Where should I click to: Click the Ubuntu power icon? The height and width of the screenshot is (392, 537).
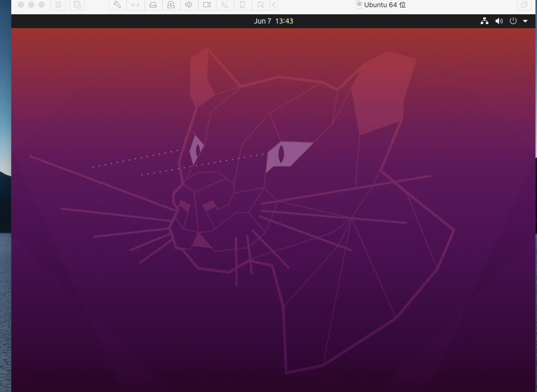click(513, 21)
